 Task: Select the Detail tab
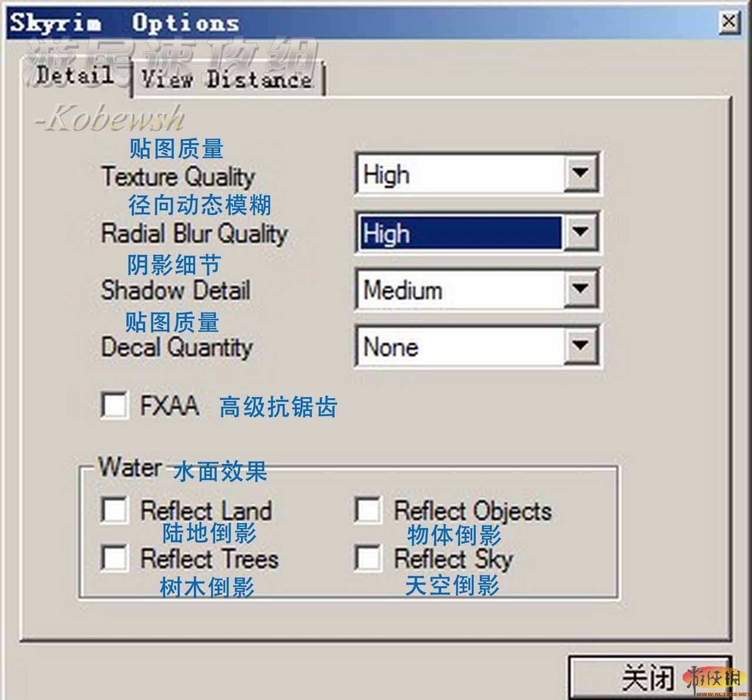pyautogui.click(x=75, y=75)
